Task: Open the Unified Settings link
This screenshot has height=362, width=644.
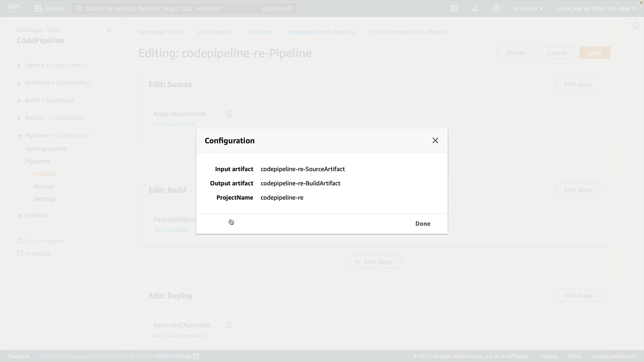Action: [x=177, y=356]
